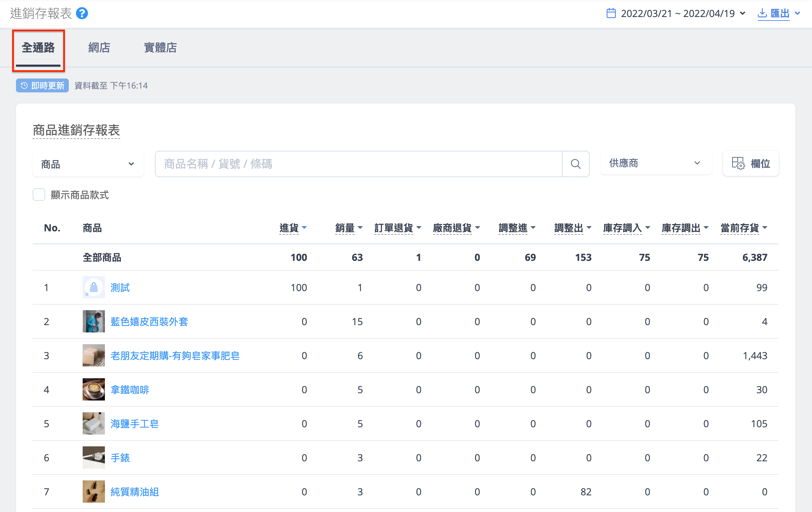Click the 欄位 columns button
Image resolution: width=812 pixels, height=512 pixels.
[751, 163]
